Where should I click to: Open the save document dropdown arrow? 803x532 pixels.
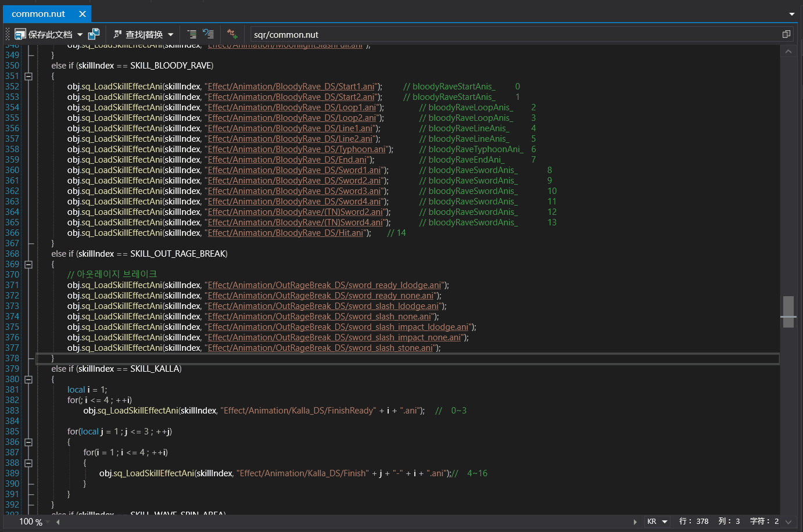(x=80, y=35)
